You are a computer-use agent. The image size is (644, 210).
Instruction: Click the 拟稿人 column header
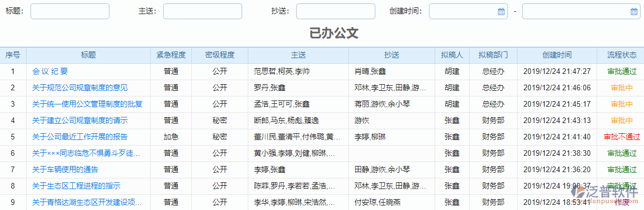coord(452,55)
